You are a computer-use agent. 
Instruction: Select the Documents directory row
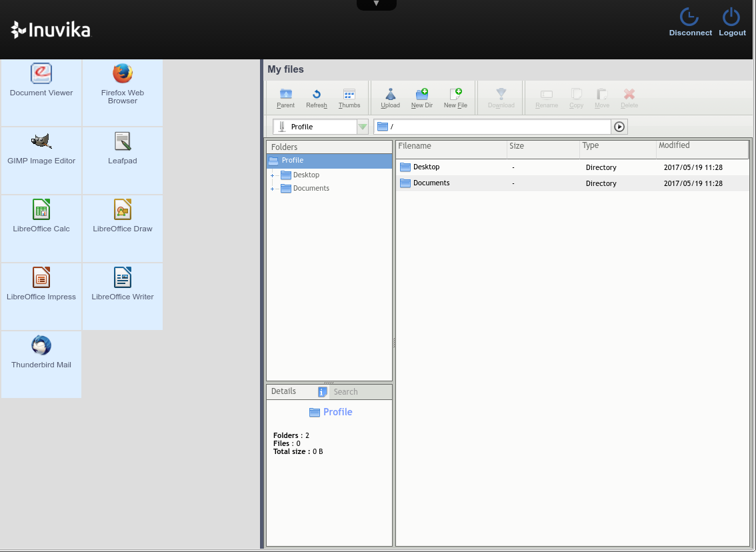431,183
